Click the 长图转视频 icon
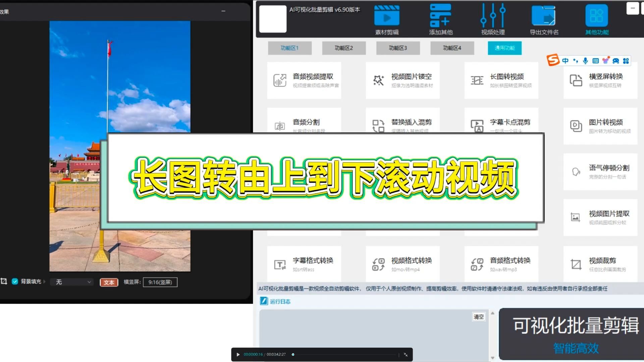Screen dimensions: 644x362 coord(477,80)
